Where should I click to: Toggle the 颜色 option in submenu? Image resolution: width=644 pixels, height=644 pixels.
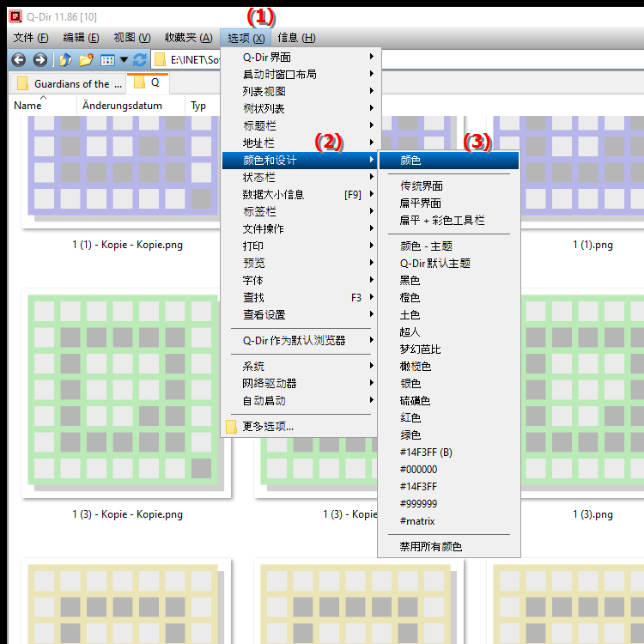[x=448, y=161]
